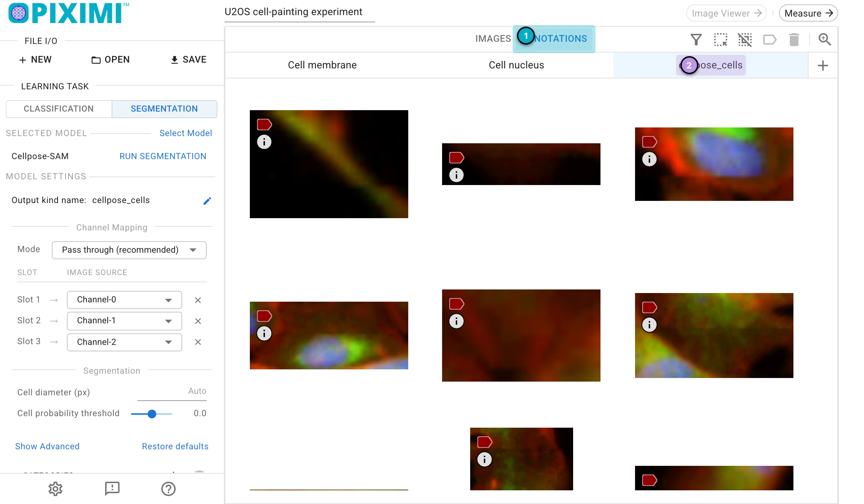Open the Slot 3 Channel-2 dropdown
Image resolution: width=864 pixels, height=504 pixels.
(124, 342)
